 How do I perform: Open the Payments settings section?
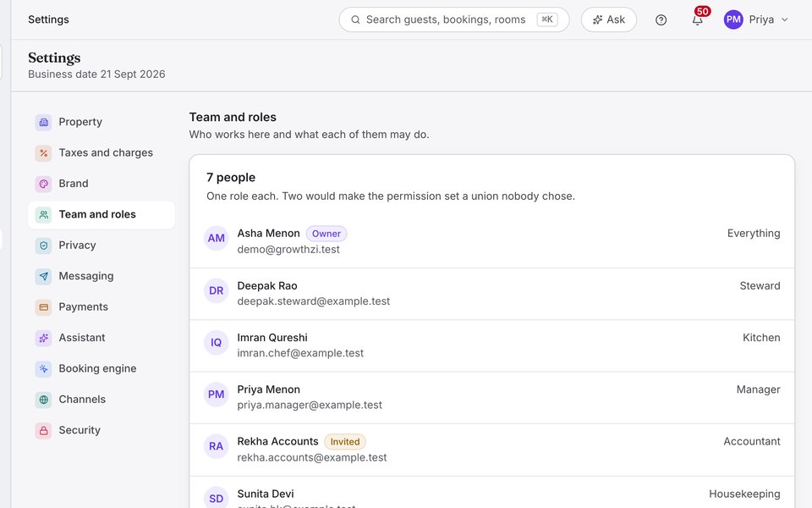click(101, 307)
